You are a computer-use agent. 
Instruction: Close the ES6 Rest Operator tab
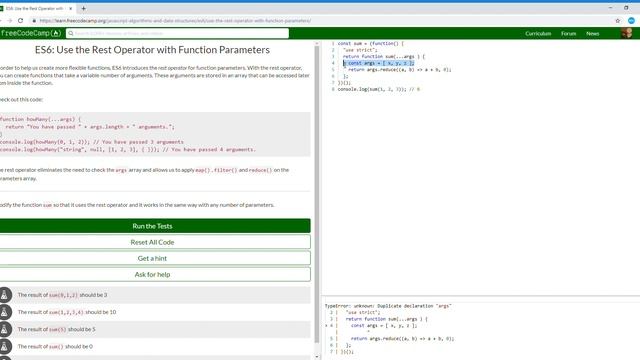[x=71, y=8]
